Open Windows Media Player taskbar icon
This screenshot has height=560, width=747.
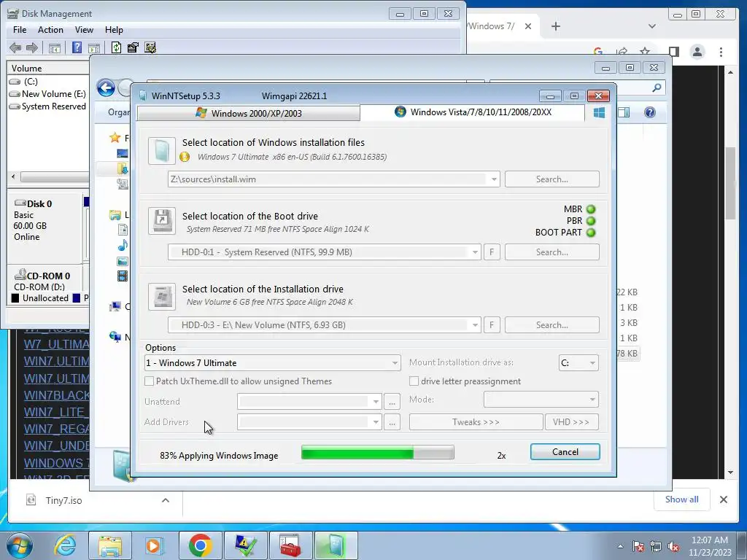tap(155, 545)
